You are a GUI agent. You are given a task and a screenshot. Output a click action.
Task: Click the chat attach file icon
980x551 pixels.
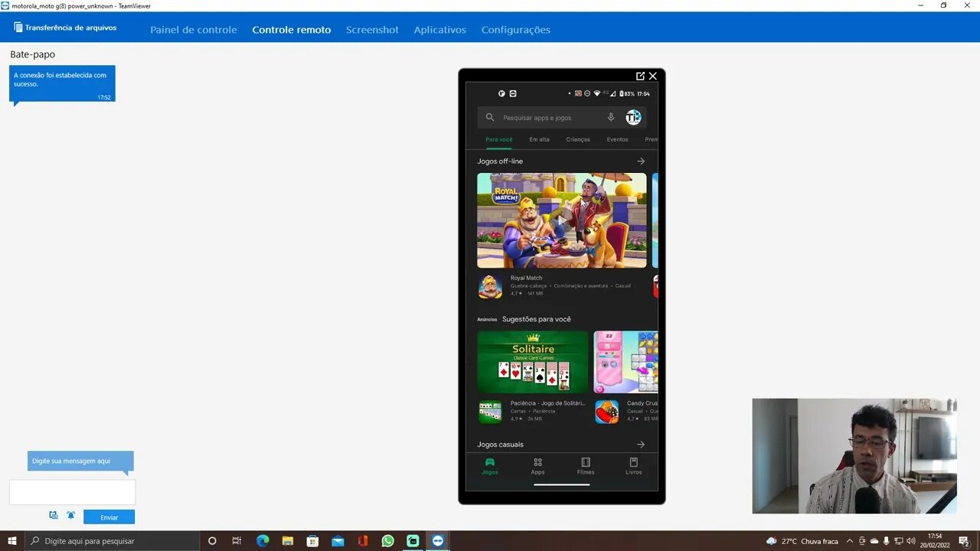click(x=54, y=516)
